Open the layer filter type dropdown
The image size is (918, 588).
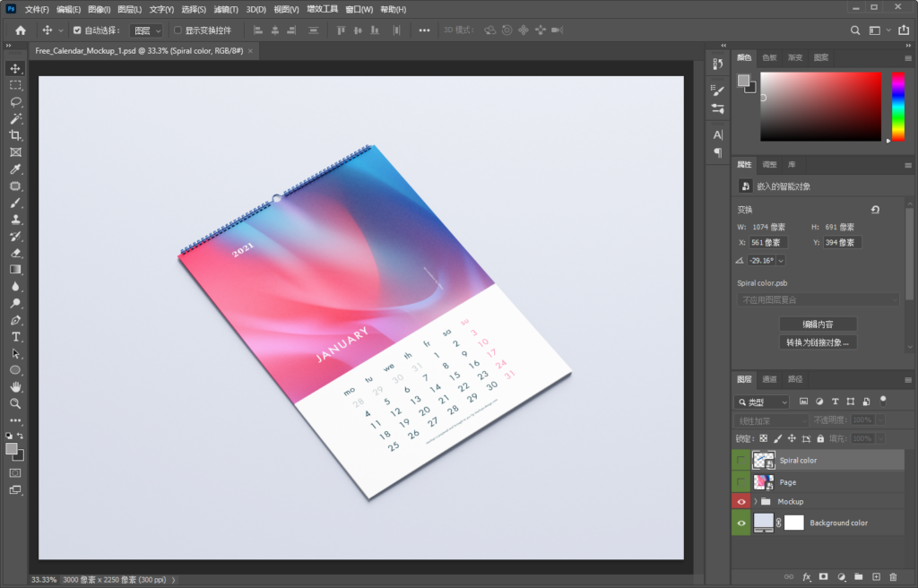(x=762, y=402)
